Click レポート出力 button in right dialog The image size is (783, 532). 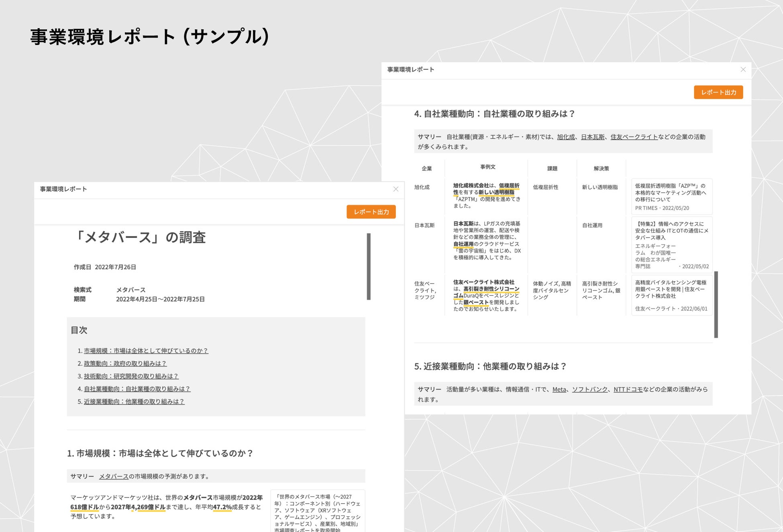[x=718, y=92]
